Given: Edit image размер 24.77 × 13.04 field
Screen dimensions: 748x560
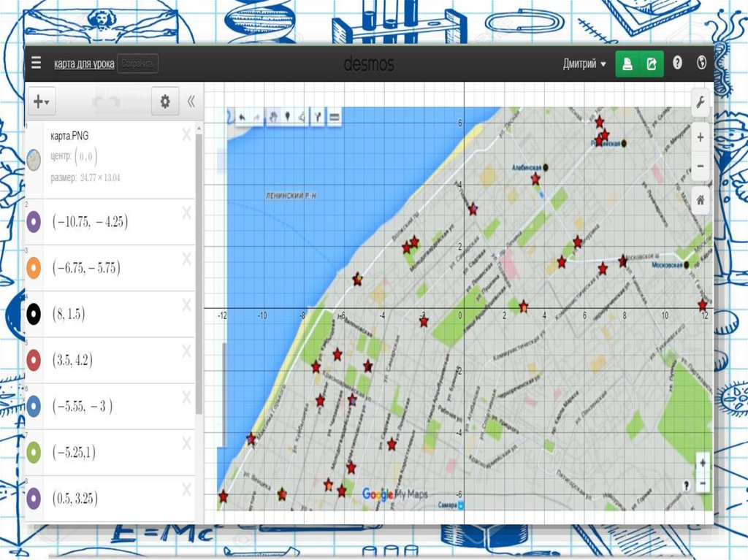Looking at the screenshot, I should tap(99, 178).
